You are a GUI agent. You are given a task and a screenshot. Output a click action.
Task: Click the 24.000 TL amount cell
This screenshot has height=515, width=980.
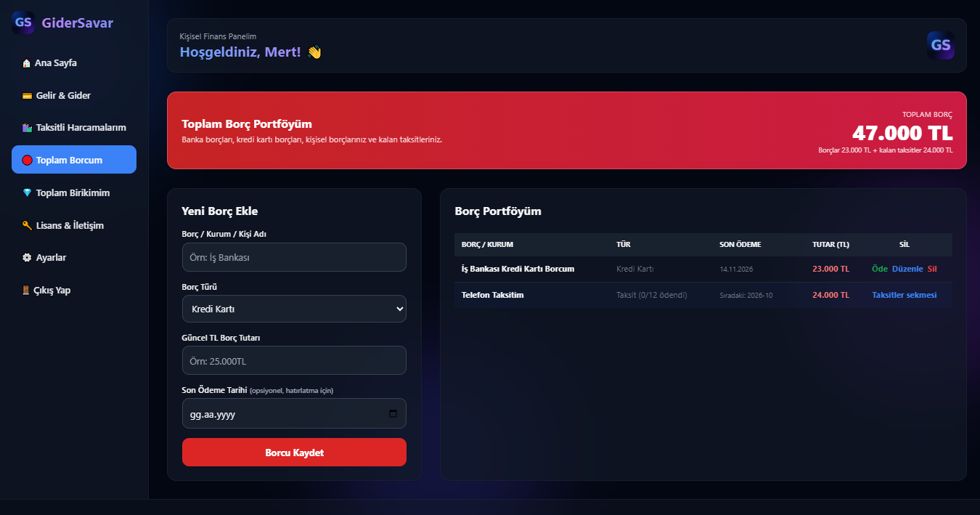(830, 295)
